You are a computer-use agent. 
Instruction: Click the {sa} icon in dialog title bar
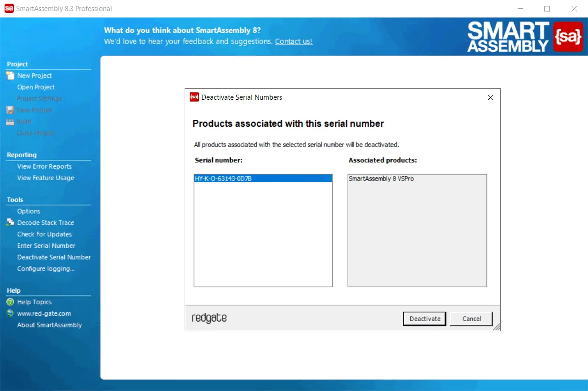point(194,97)
